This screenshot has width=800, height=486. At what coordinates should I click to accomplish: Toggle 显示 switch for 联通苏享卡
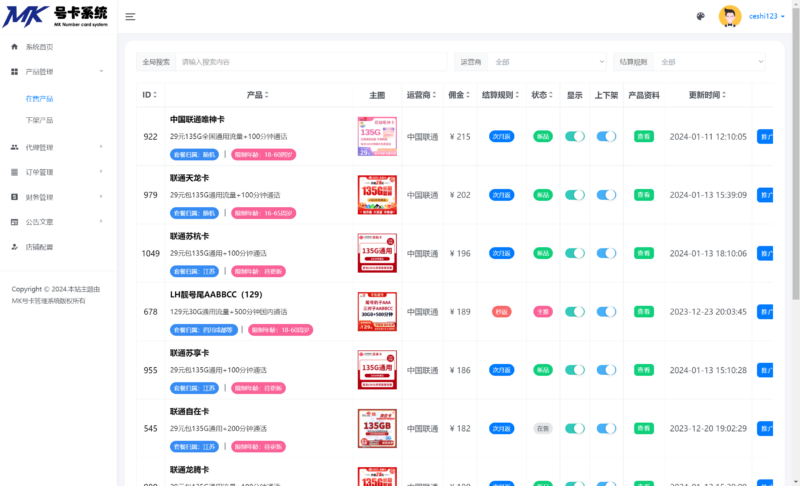pyautogui.click(x=574, y=370)
